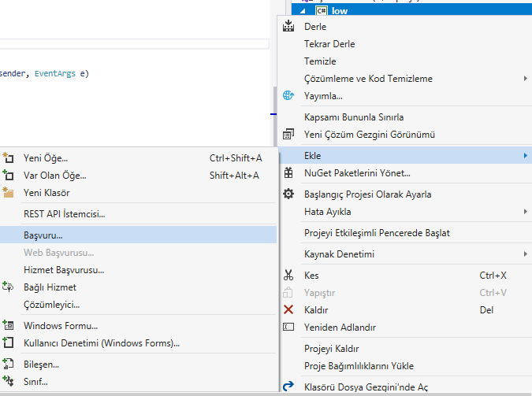Select Çözümleyici... entry
Image resolution: width=532 pixels, height=396 pixels.
[138, 304]
